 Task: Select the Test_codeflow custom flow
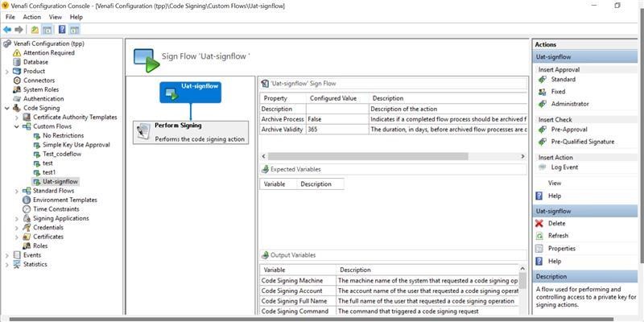click(x=62, y=154)
